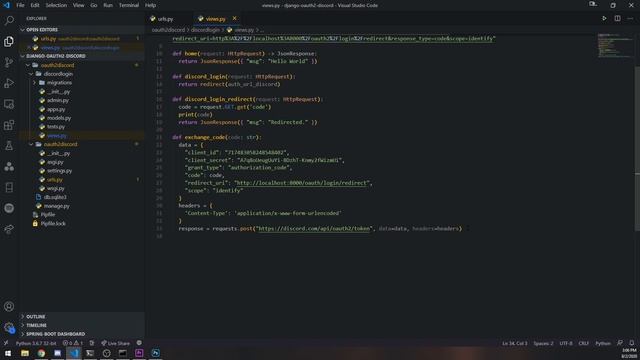
Task: Open Adobe Photoshop from taskbar
Action: (156, 353)
